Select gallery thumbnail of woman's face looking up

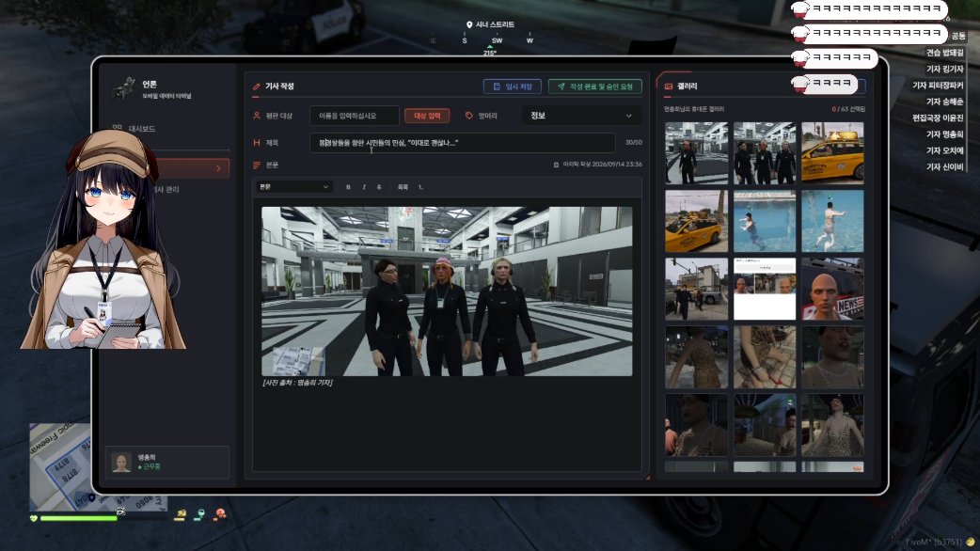[832, 357]
